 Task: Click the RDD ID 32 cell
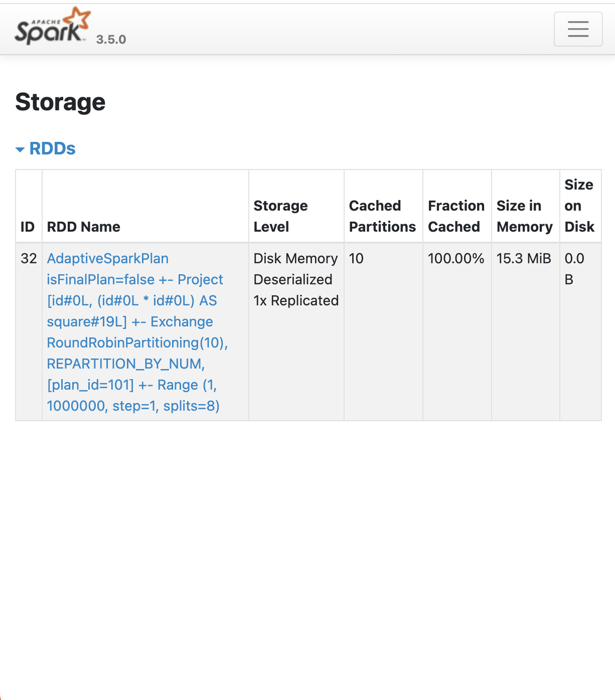pyautogui.click(x=29, y=259)
